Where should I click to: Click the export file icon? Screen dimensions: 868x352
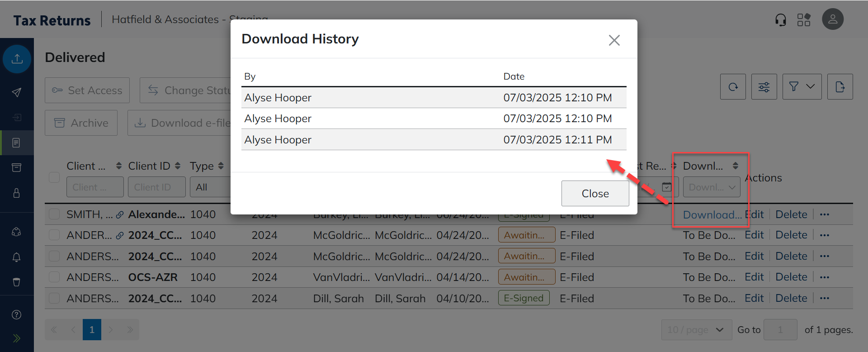(x=840, y=87)
